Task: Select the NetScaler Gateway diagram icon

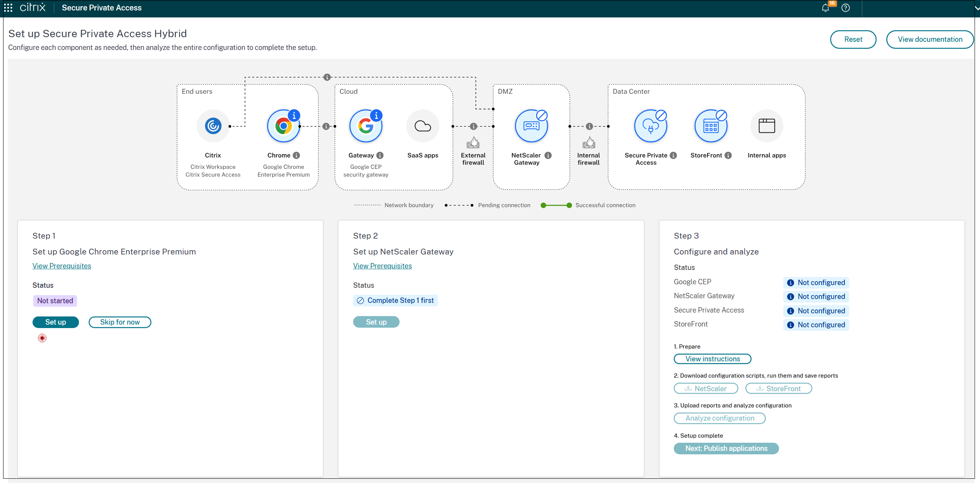Action: [x=531, y=126]
